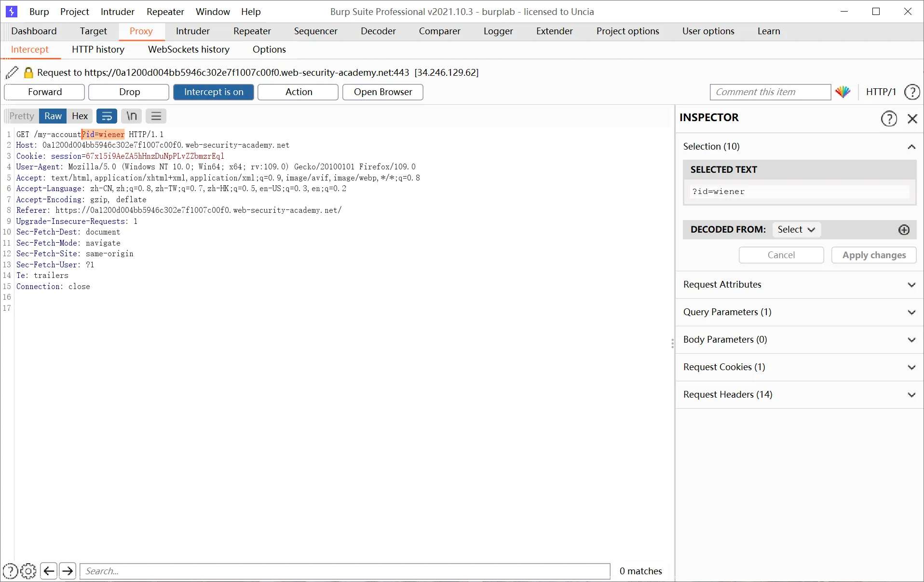This screenshot has width=924, height=582.
Task: Open the Action dropdown button
Action: click(298, 92)
